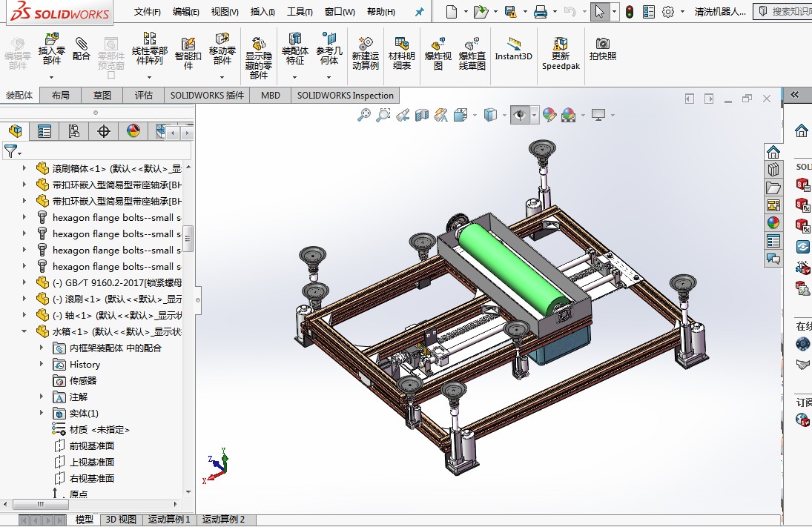Click Reference Geometry (参考几何体) icon

coord(329,48)
